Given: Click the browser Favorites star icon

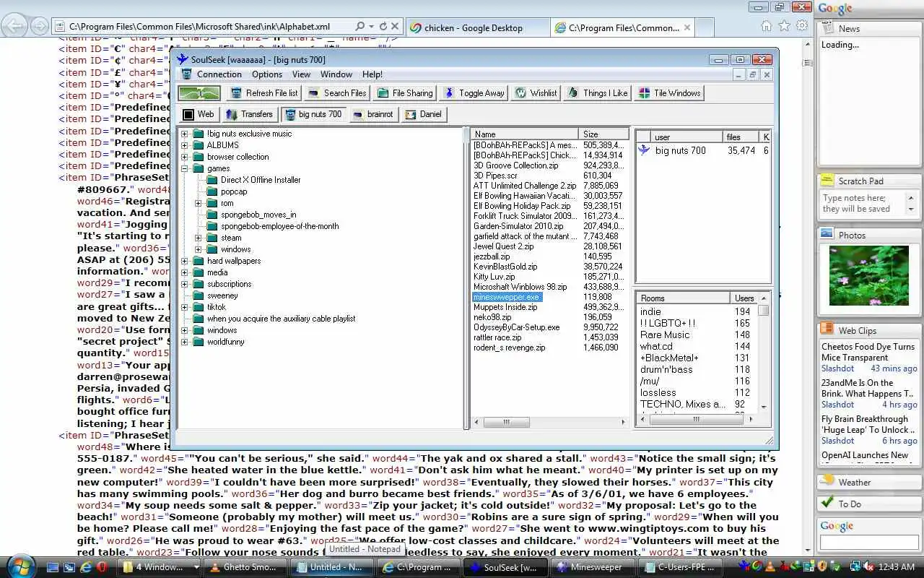Looking at the screenshot, I should click(x=785, y=26).
